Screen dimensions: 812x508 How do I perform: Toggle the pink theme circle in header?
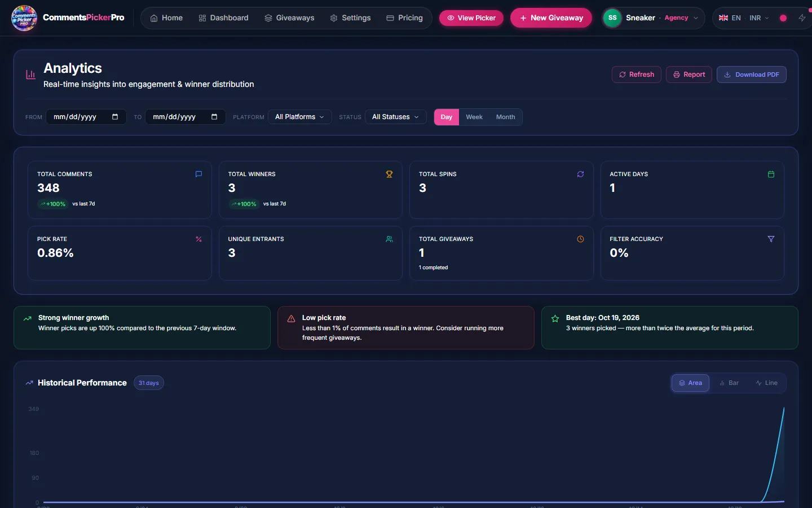point(783,18)
